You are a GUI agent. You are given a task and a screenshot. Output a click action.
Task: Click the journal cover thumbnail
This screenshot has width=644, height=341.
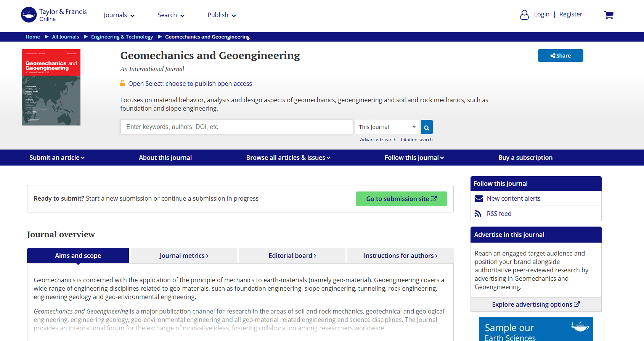(x=51, y=87)
